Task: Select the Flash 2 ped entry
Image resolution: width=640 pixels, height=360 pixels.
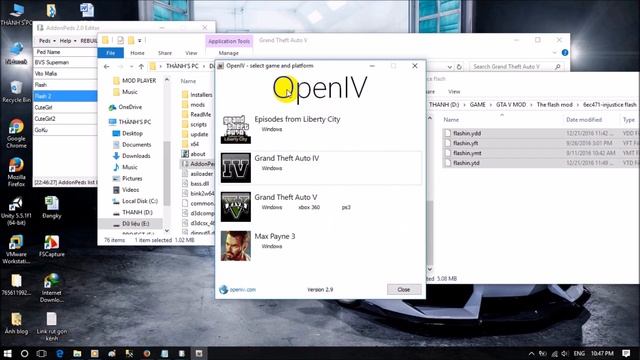Action: (x=65, y=96)
